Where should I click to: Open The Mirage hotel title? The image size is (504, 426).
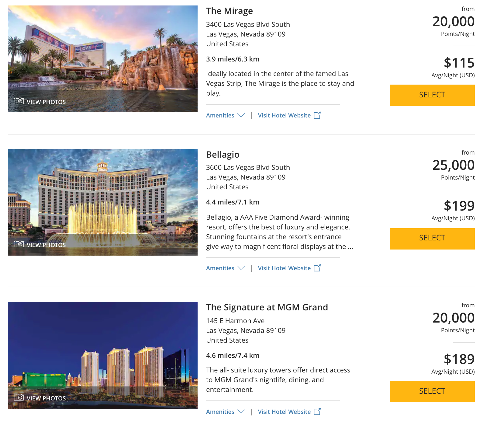point(230,11)
